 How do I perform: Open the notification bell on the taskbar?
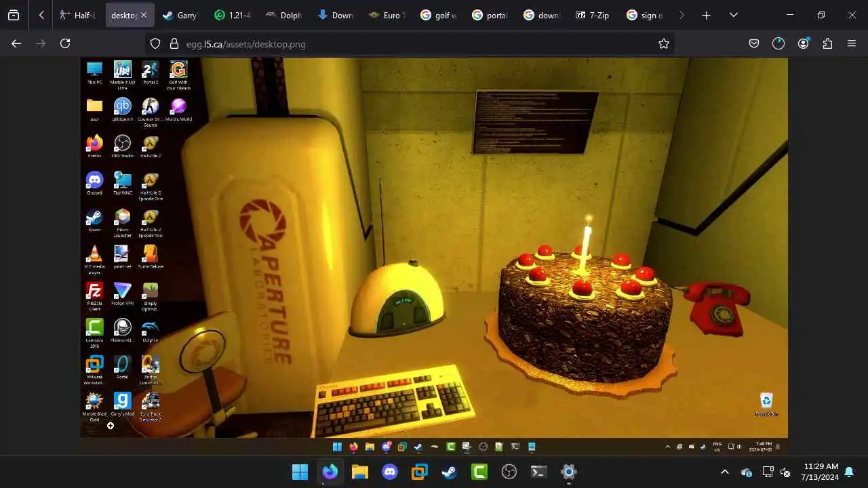848,472
